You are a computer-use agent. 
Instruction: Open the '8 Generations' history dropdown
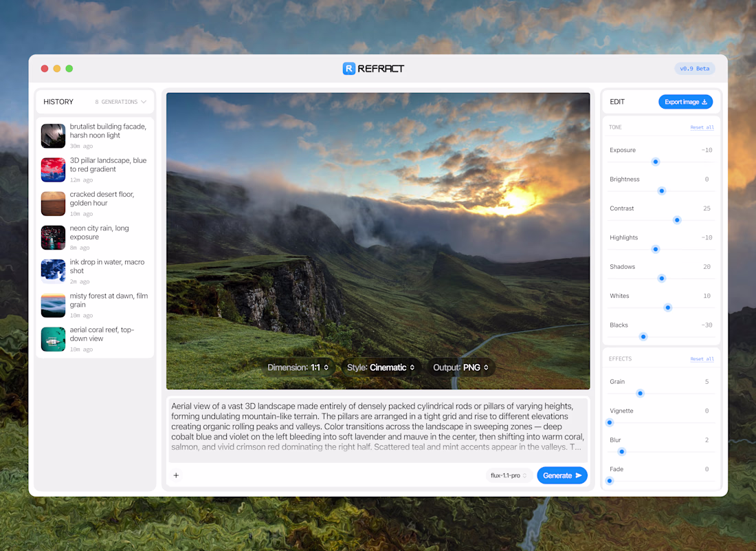click(120, 102)
